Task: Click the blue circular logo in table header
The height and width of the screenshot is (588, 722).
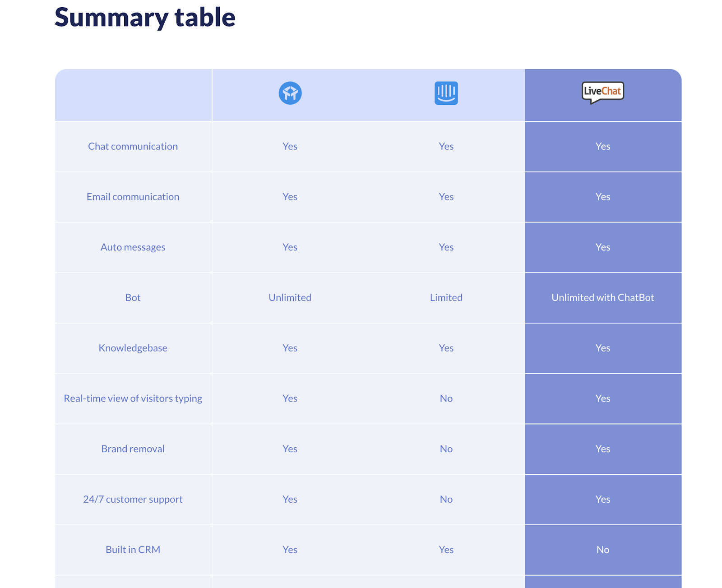Action: point(290,93)
